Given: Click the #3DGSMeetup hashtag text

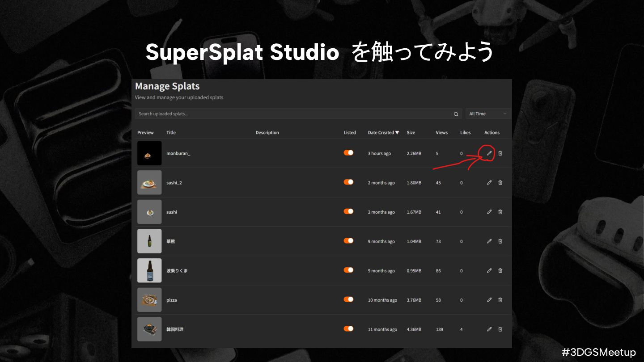Looking at the screenshot, I should [x=598, y=352].
